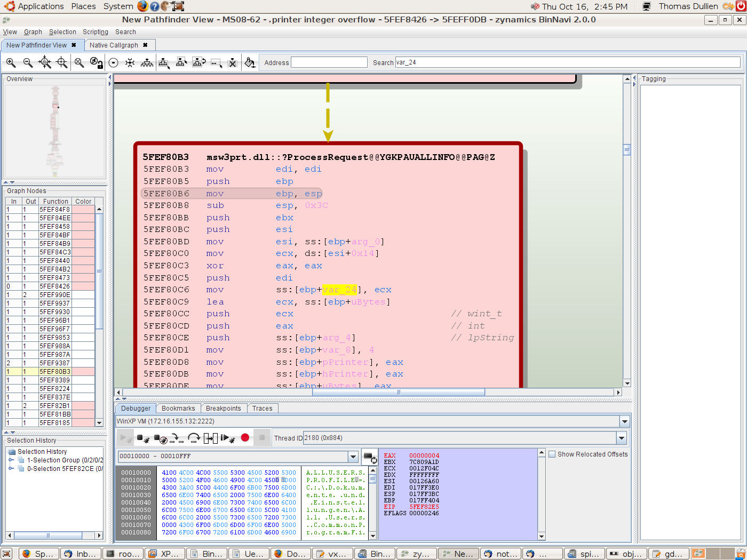The width and height of the screenshot is (747, 560).
Task: Open the System menu in top panel
Action: pos(118,6)
